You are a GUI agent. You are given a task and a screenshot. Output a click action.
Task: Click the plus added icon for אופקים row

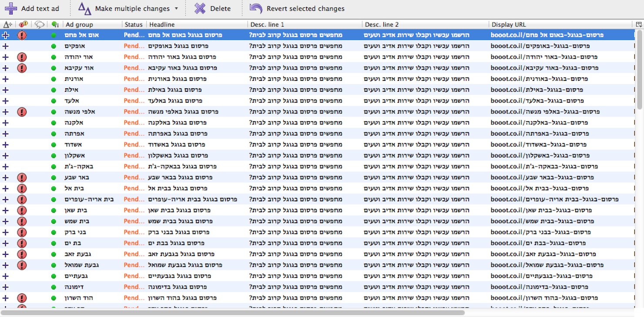(6, 46)
